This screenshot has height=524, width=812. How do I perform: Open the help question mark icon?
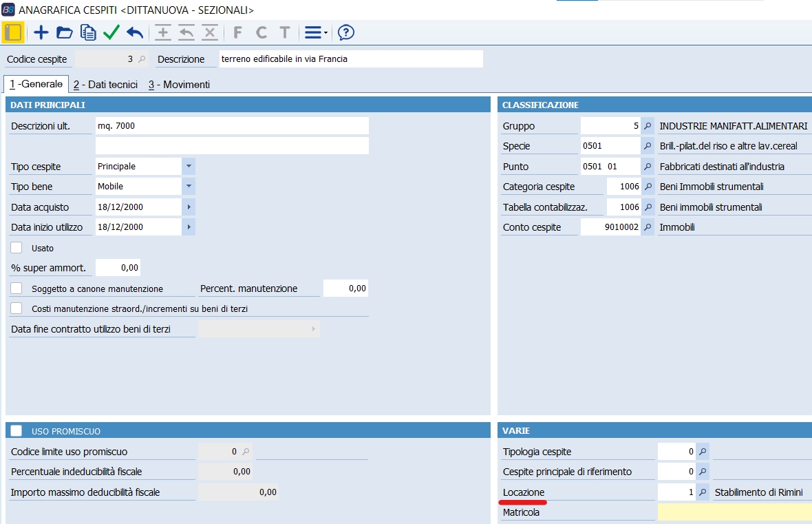(x=346, y=32)
